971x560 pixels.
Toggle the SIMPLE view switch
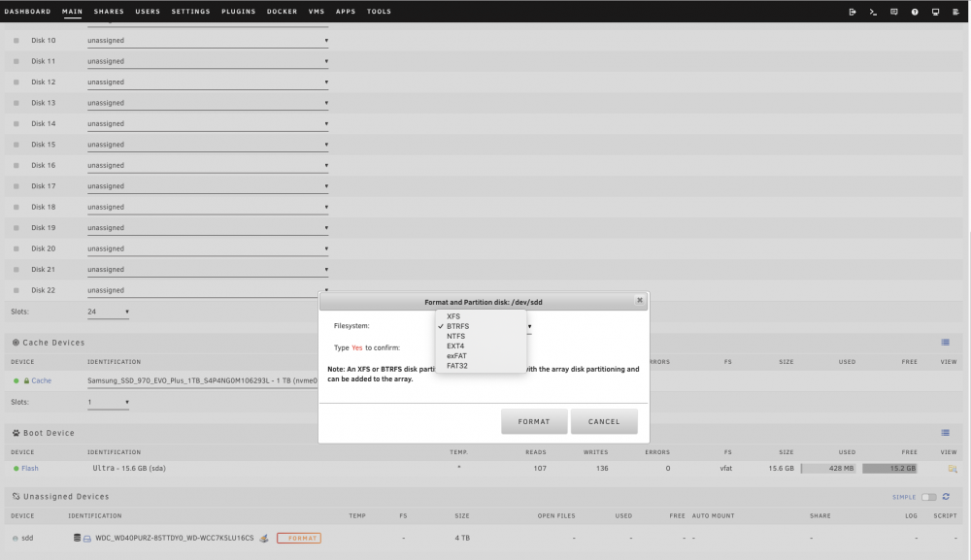(928, 497)
